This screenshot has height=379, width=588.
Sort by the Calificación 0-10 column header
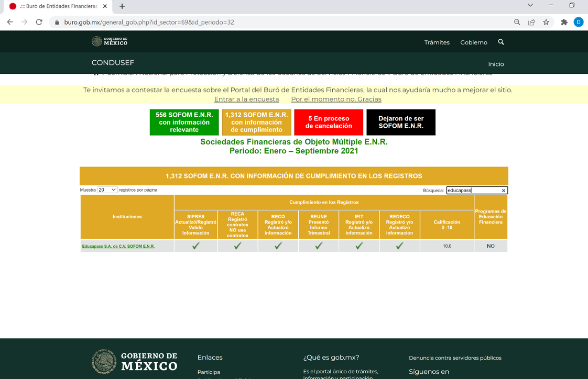pos(447,225)
